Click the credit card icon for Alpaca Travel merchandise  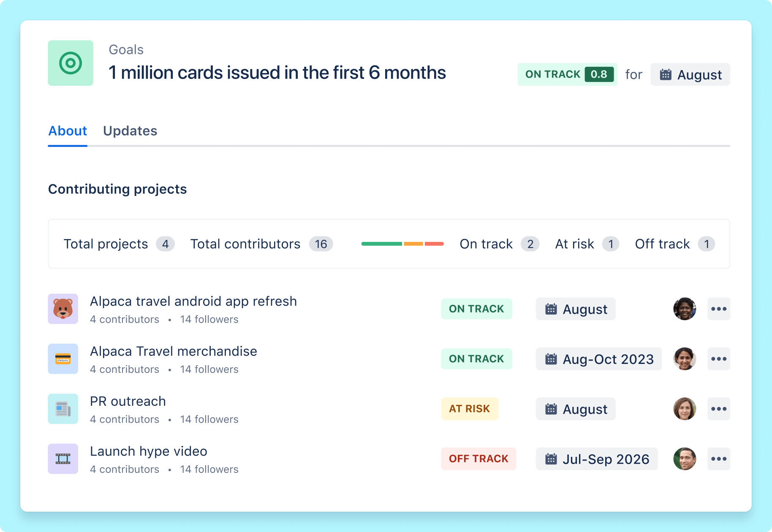click(x=63, y=358)
